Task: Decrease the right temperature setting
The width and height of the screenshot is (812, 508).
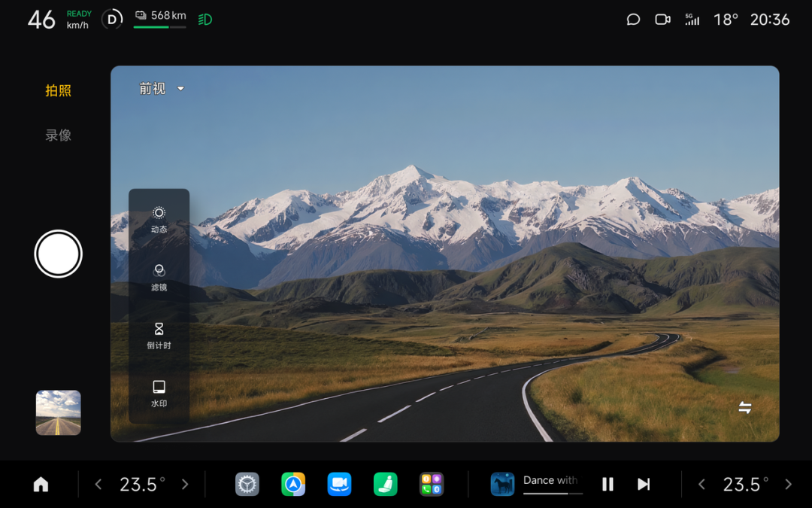Action: pos(701,484)
